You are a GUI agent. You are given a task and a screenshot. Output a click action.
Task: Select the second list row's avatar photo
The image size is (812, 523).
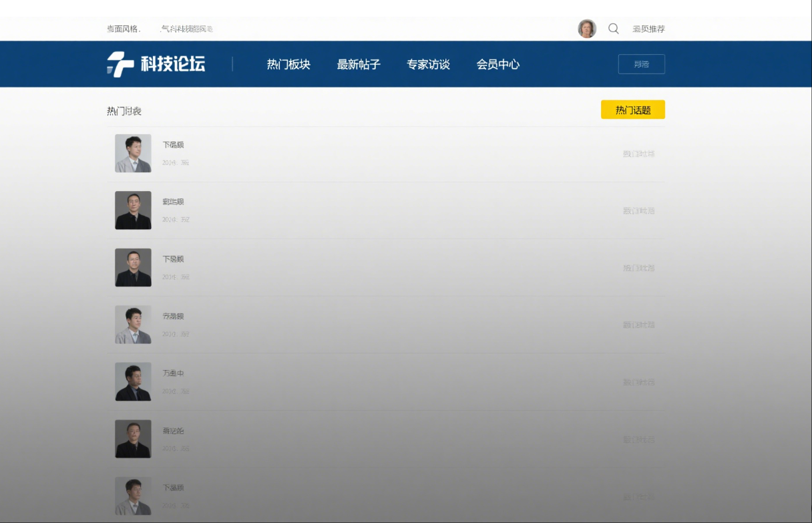[133, 210]
